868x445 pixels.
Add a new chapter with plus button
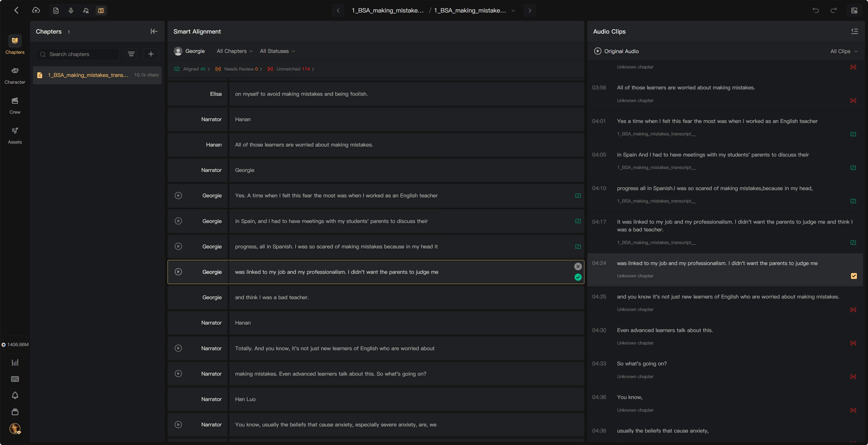(151, 54)
